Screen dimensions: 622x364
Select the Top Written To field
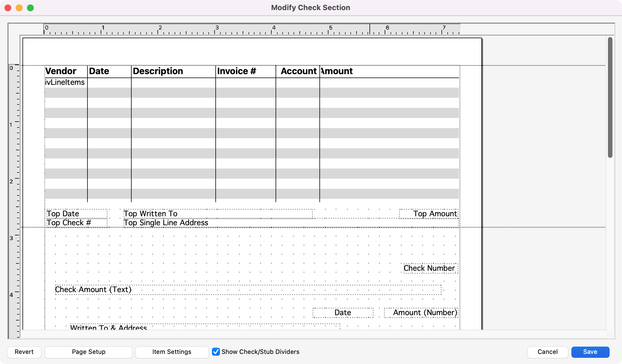218,214
